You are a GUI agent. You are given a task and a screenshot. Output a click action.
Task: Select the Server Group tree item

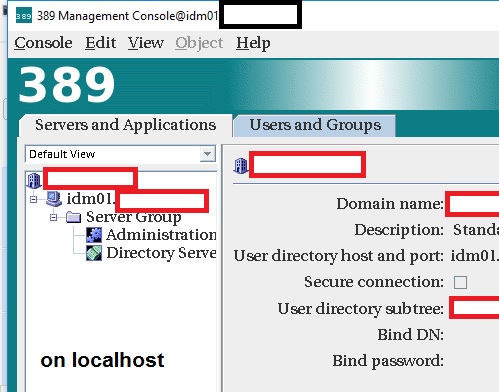(x=134, y=217)
